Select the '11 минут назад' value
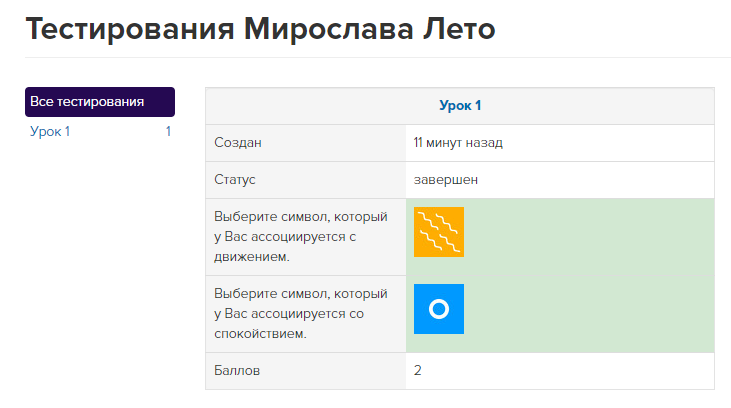731x408 pixels. click(x=458, y=143)
